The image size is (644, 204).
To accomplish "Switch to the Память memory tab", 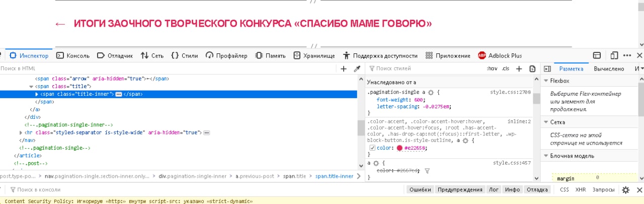I will pos(271,55).
